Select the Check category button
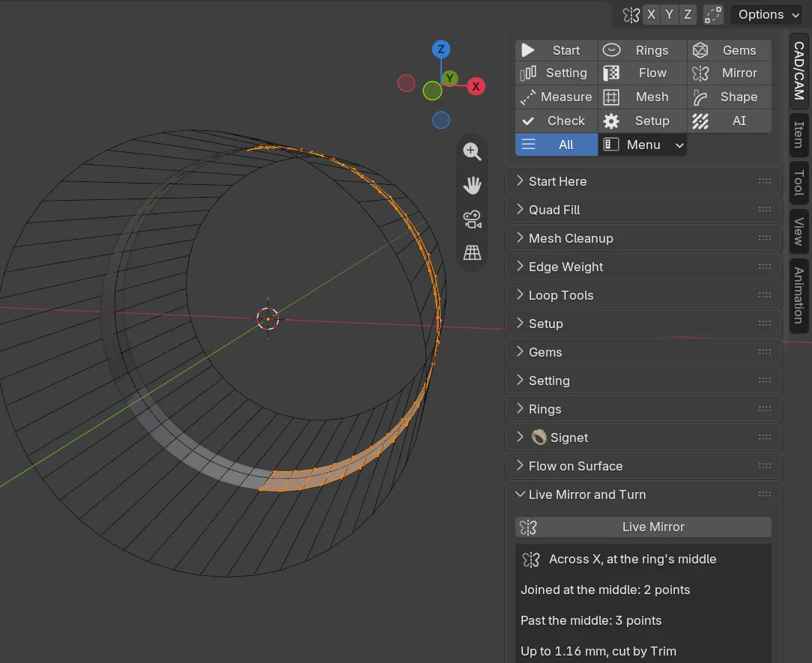 click(557, 121)
